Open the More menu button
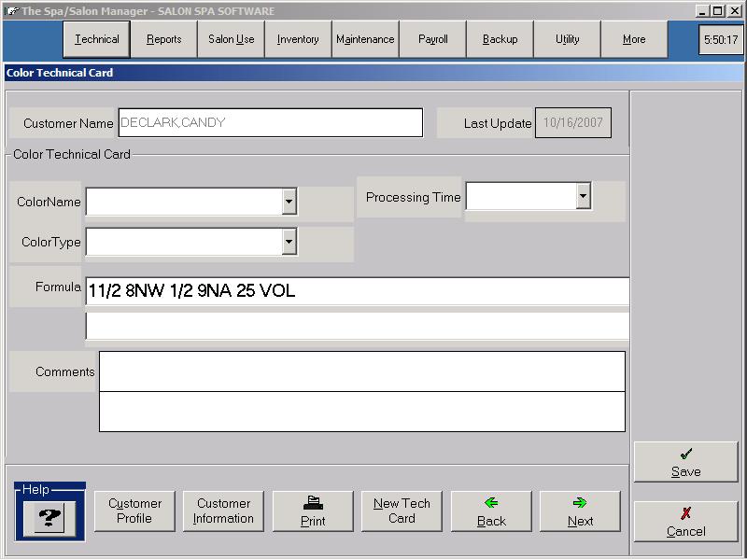Screen dimensions: 747x560 click(x=634, y=40)
